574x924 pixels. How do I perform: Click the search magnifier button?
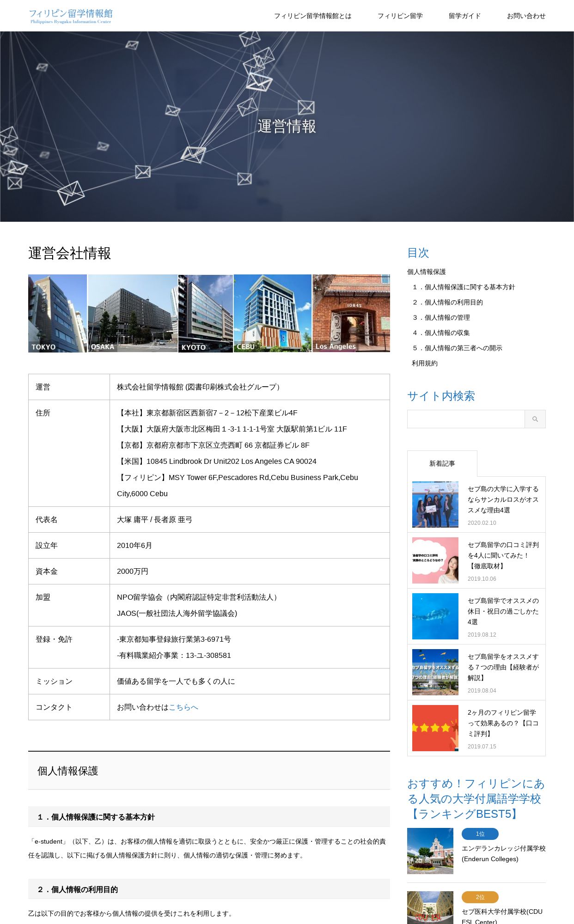(535, 419)
